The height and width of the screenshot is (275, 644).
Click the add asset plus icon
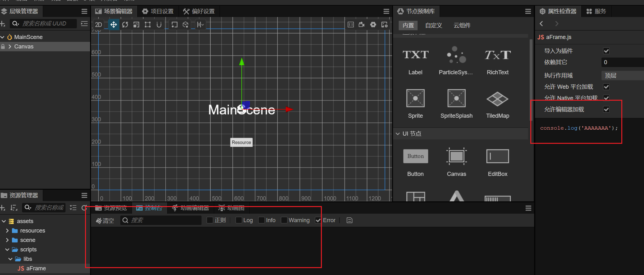[3, 208]
